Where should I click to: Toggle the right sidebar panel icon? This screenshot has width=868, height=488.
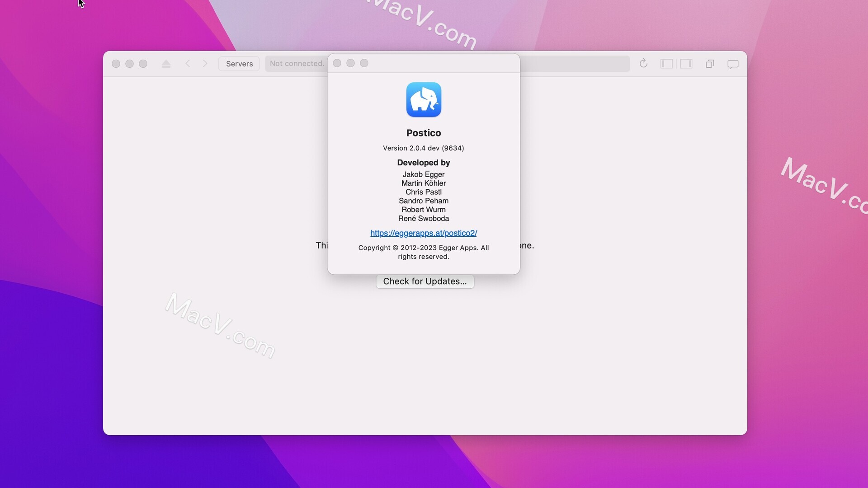point(686,64)
